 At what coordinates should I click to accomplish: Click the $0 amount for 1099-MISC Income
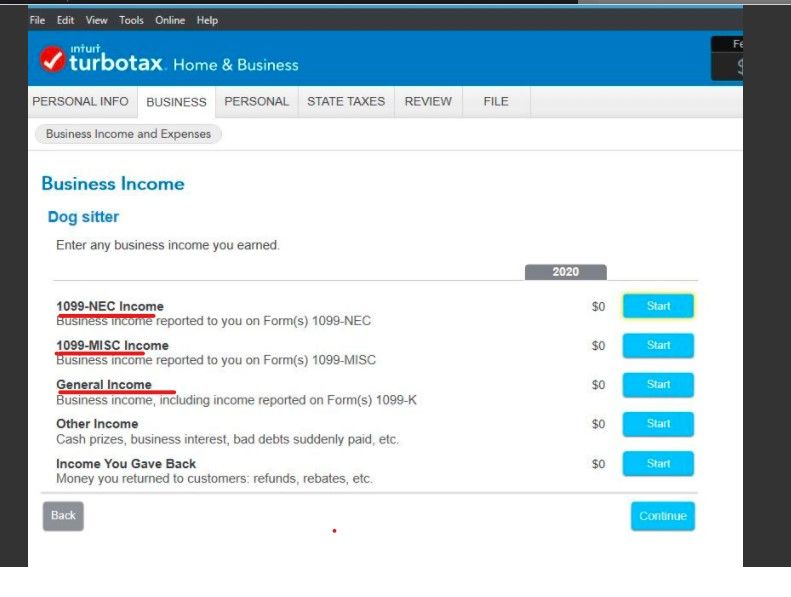pos(598,346)
